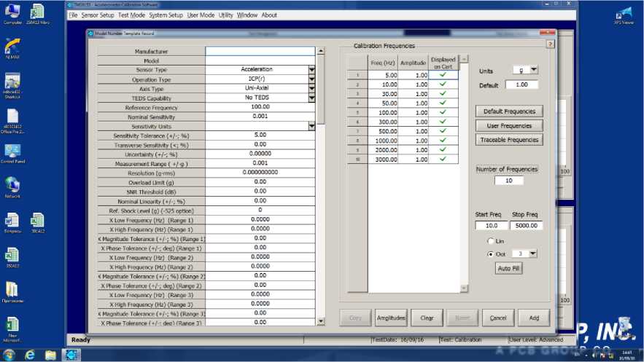The width and height of the screenshot is (644, 362).
Task: Expand the Sensor Type dropdown
Action: [311, 70]
